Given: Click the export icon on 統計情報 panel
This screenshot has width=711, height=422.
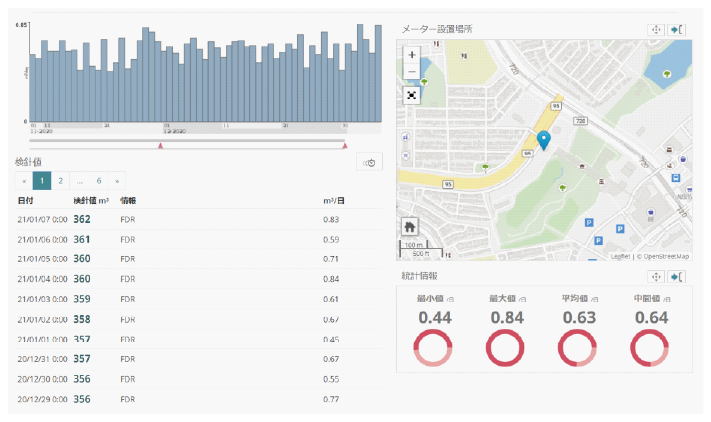Looking at the screenshot, I should (680, 277).
